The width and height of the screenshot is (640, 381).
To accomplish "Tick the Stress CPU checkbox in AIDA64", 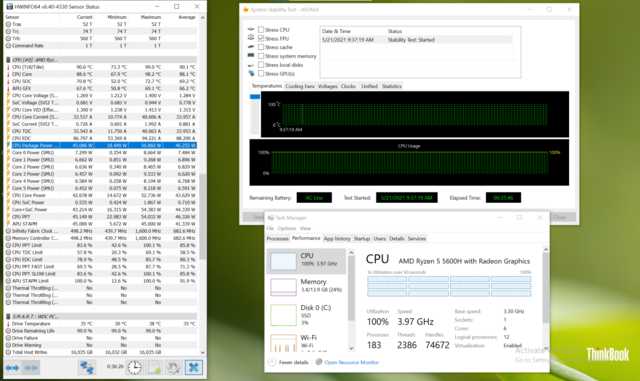I will point(261,30).
